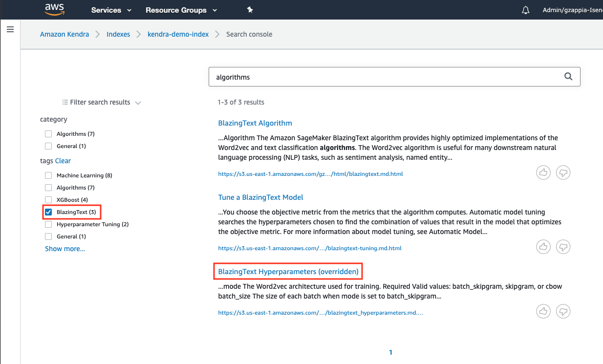Go to Indexes breadcrumb
This screenshot has height=364, width=603.
click(x=118, y=34)
